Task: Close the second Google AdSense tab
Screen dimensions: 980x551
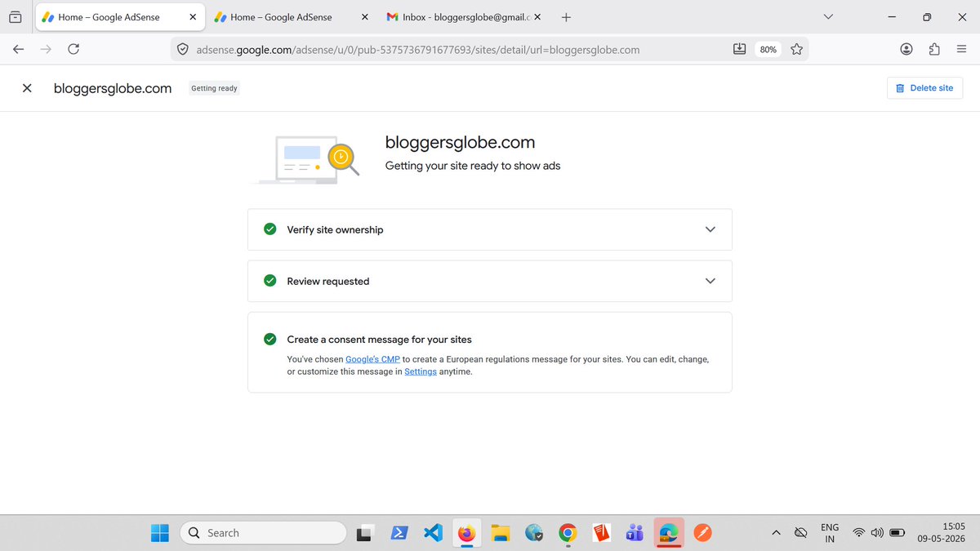Action: click(364, 16)
